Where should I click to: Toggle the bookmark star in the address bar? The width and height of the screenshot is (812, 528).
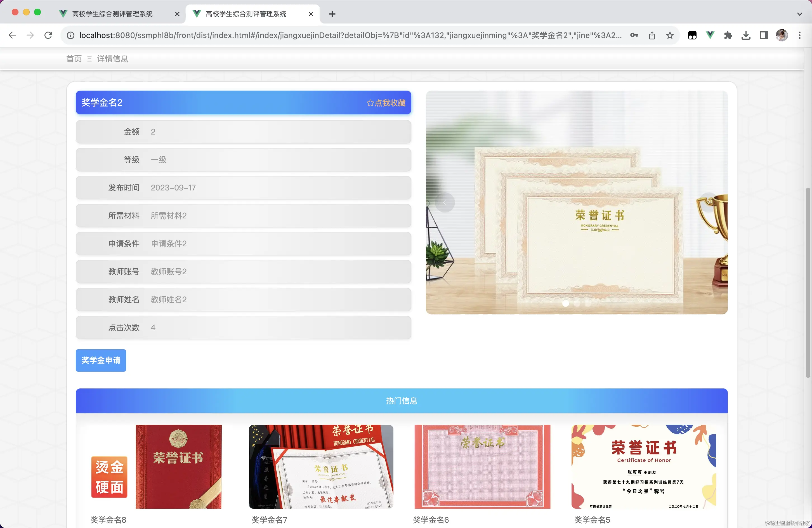(670, 35)
